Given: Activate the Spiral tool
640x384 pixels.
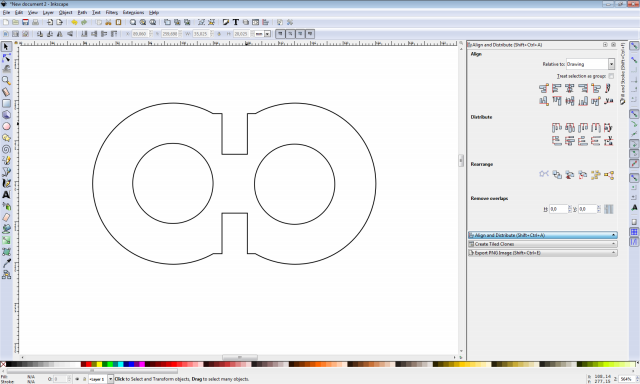Looking at the screenshot, I should (6, 149).
